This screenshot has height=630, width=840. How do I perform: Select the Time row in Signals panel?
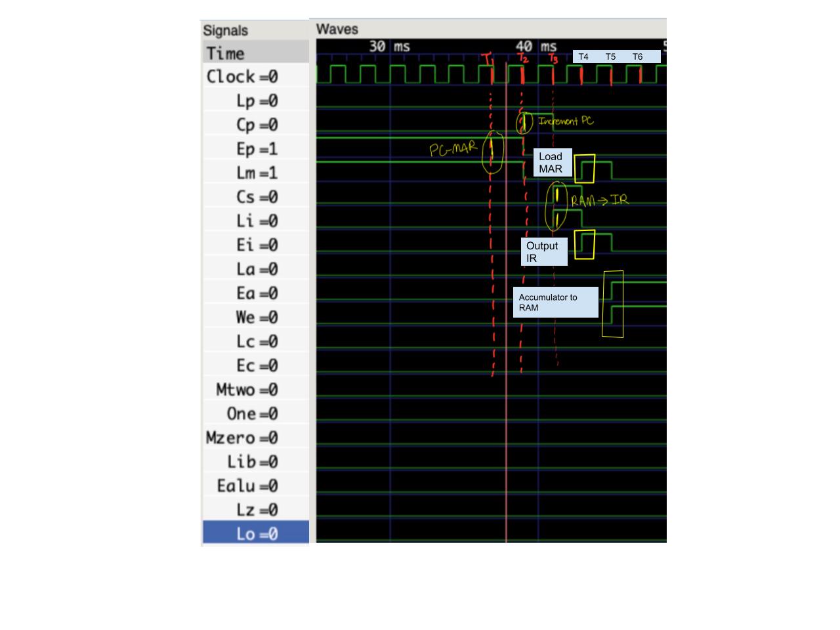click(256, 52)
